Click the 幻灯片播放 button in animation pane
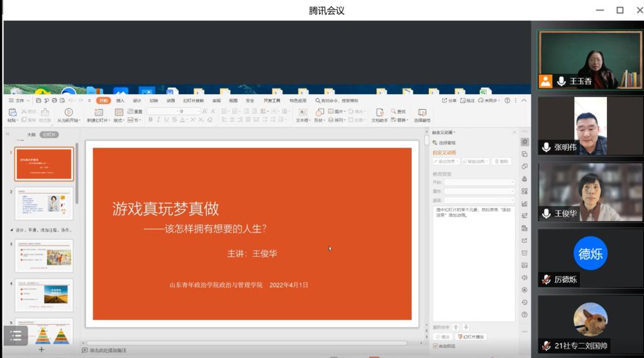 [472, 337]
